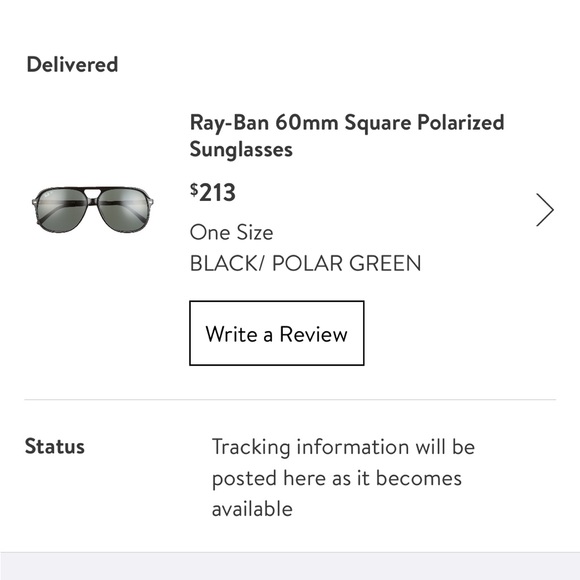Click the Write a Review button
This screenshot has height=580, width=580.
277,333
